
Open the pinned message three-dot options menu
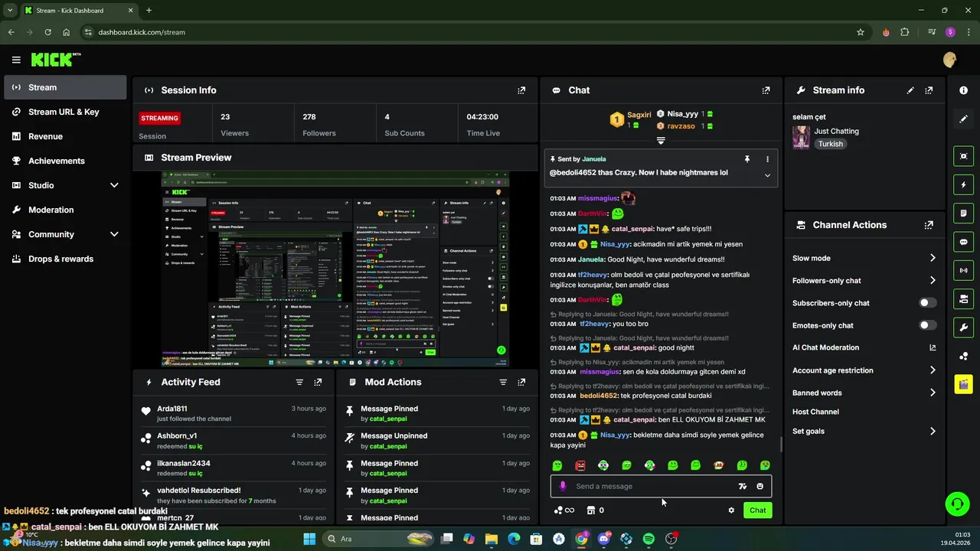767,159
